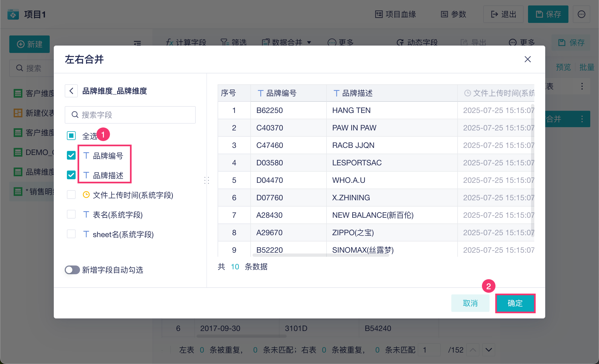Click the drag handle between panels
The width and height of the screenshot is (599, 364).
(207, 180)
